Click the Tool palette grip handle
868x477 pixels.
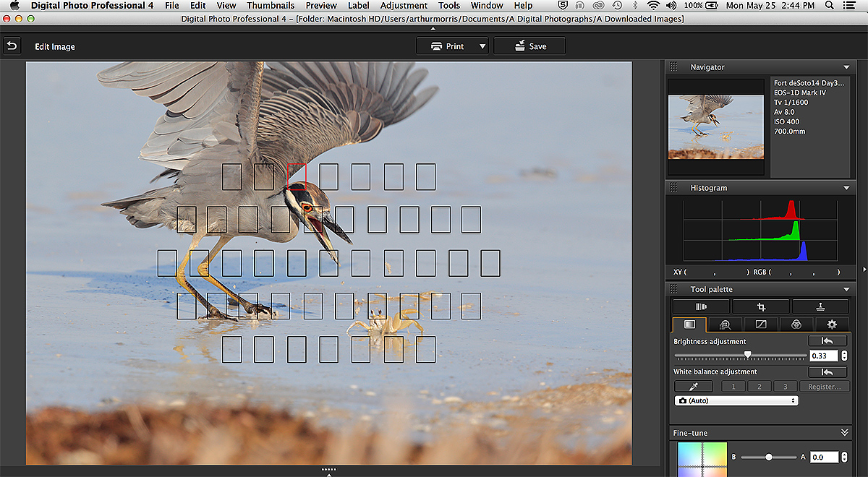click(673, 290)
